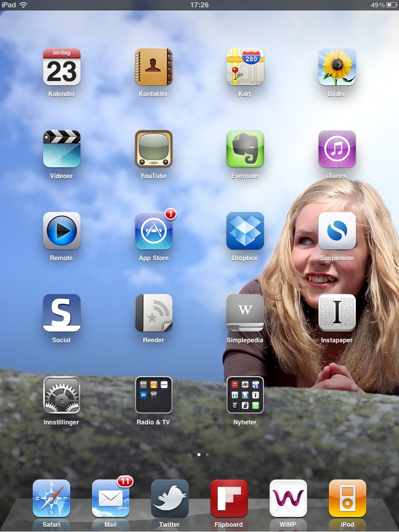Tap the Spotlight search page indicator
The image size is (399, 532).
pos(190,455)
